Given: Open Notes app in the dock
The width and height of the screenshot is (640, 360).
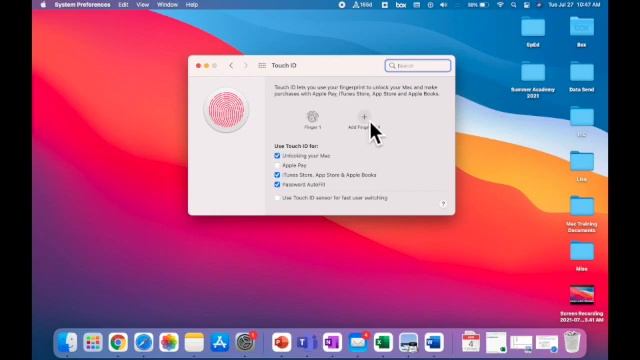Looking at the screenshot, I should tap(194, 342).
